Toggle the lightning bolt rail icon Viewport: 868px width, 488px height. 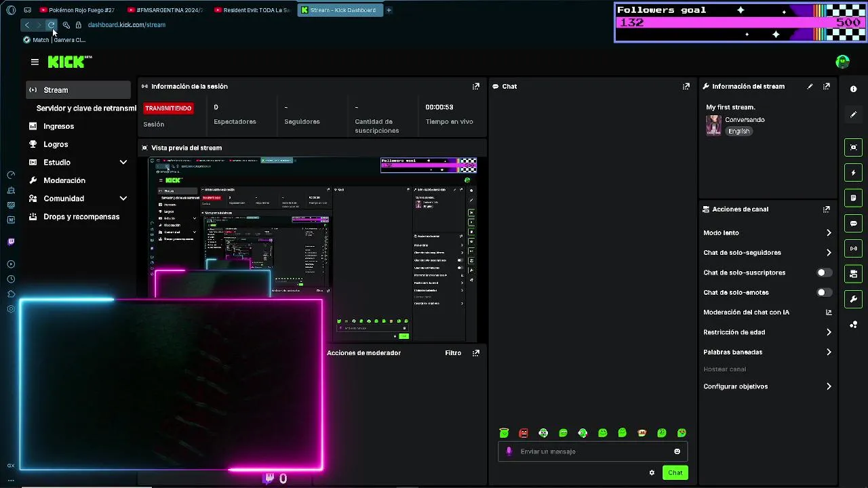tap(854, 173)
